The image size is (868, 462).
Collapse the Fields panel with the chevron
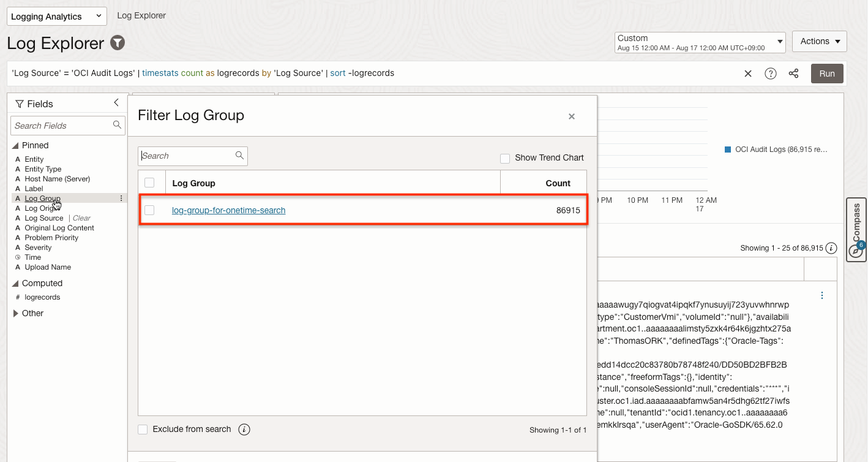pyautogui.click(x=116, y=103)
